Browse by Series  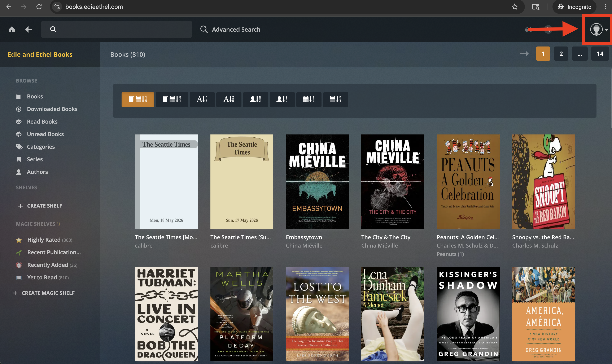pos(29,159)
